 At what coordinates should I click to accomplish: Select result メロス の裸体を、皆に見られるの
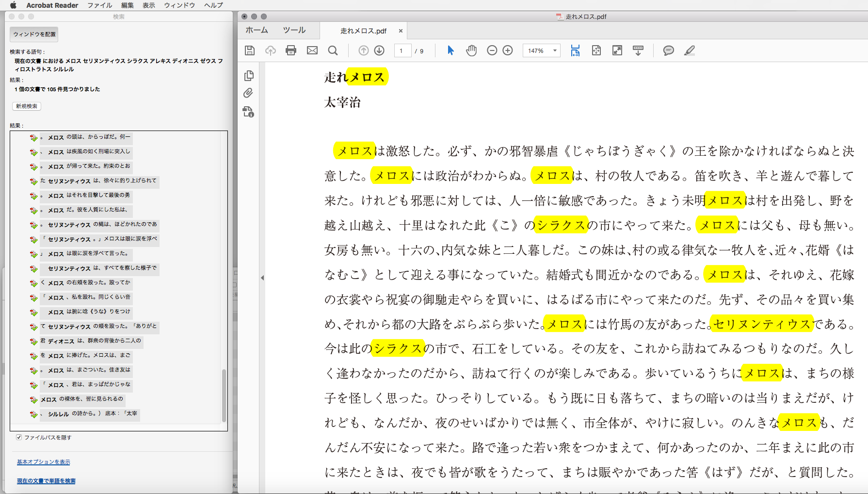(82, 399)
